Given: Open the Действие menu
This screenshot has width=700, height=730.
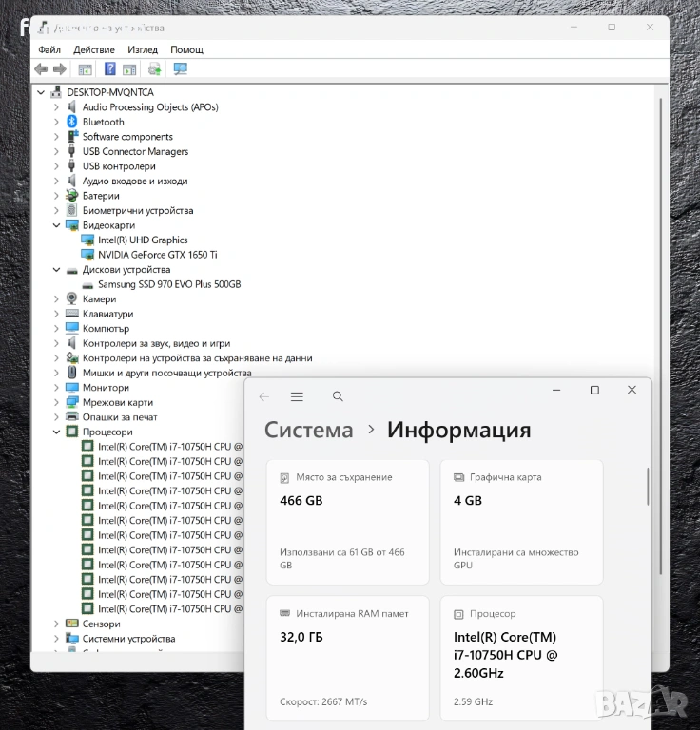Looking at the screenshot, I should 93,49.
